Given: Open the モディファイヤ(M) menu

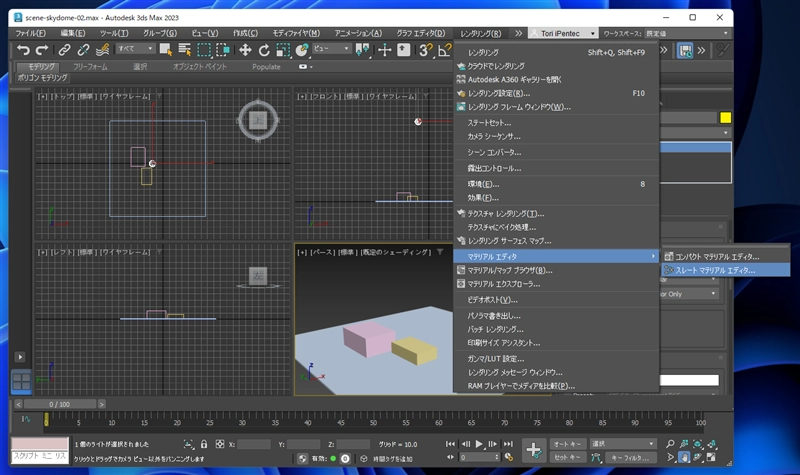Looking at the screenshot, I should (296, 33).
